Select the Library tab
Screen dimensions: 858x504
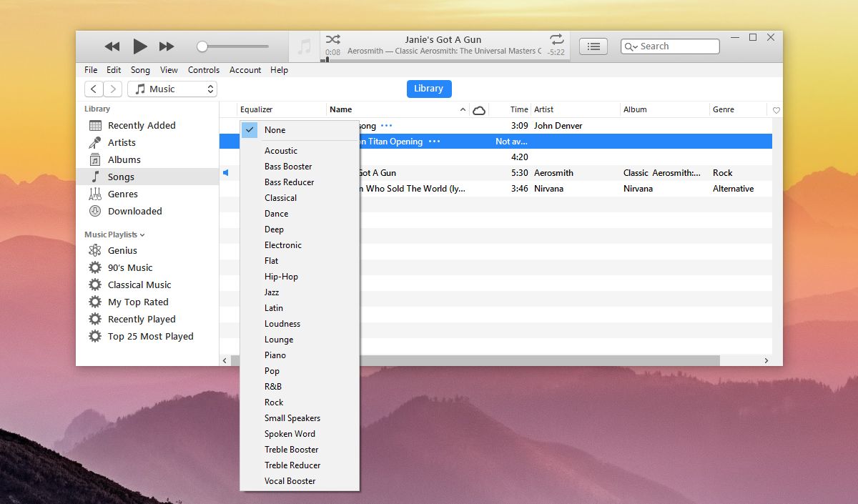(x=428, y=89)
